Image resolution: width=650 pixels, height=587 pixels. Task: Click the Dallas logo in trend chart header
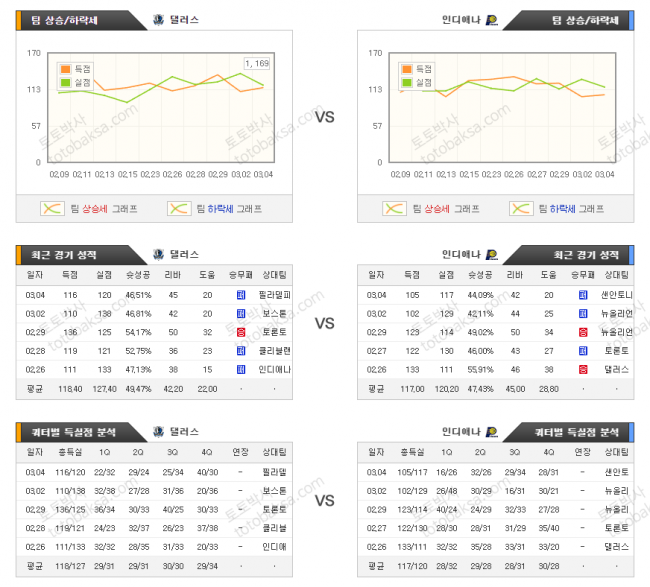pos(159,19)
